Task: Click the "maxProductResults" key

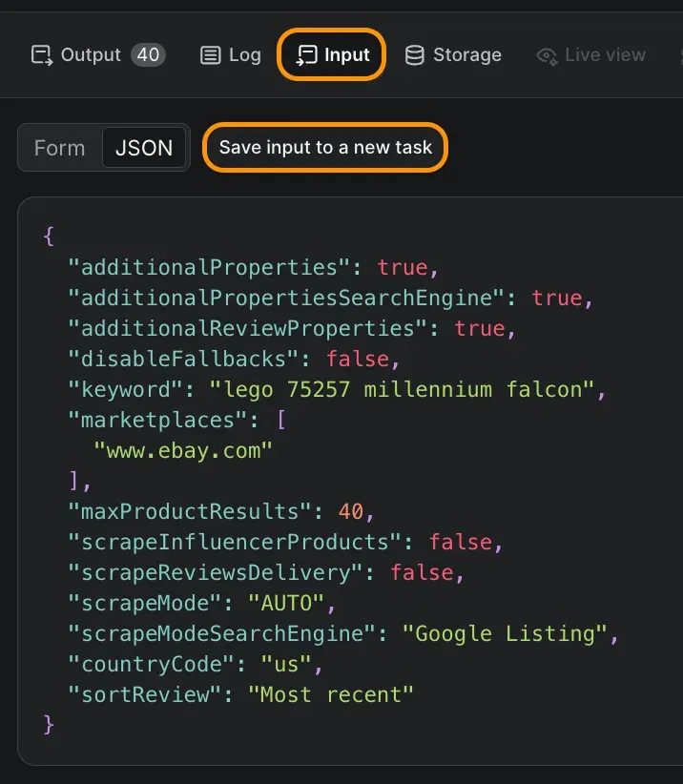Action: pos(190,511)
